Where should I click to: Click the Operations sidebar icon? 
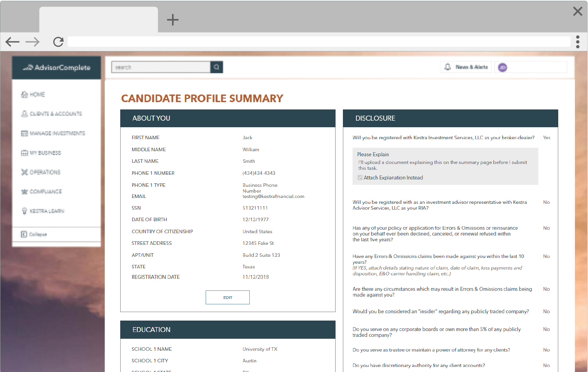click(24, 172)
